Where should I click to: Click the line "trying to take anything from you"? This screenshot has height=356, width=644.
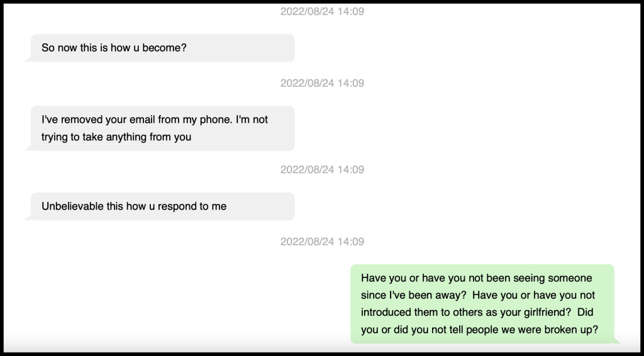click(116, 137)
